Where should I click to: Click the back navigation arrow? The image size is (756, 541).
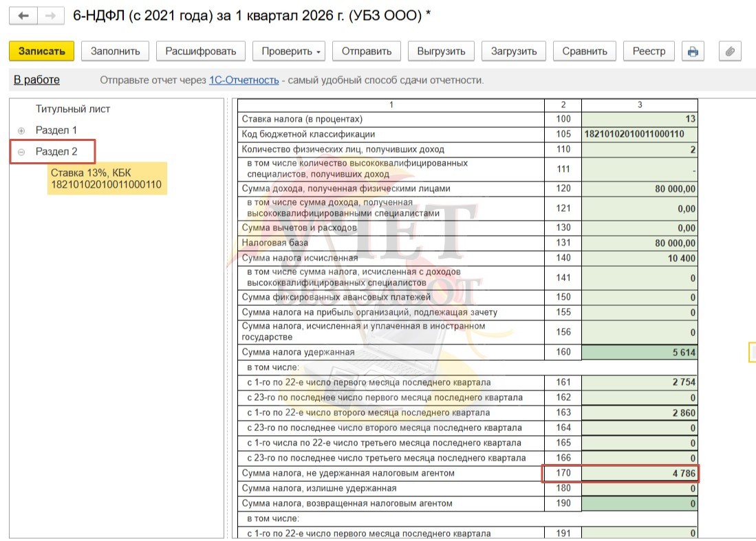23,16
